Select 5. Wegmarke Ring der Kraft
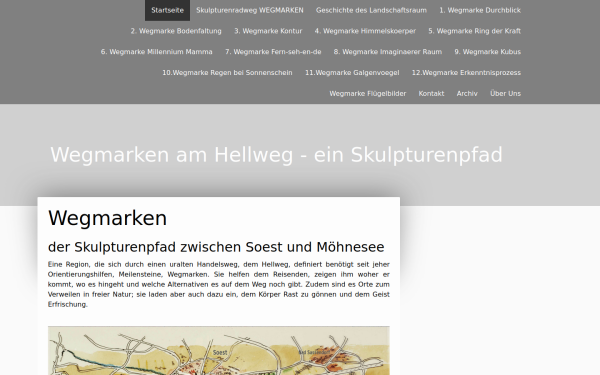600x375 pixels. (x=474, y=31)
